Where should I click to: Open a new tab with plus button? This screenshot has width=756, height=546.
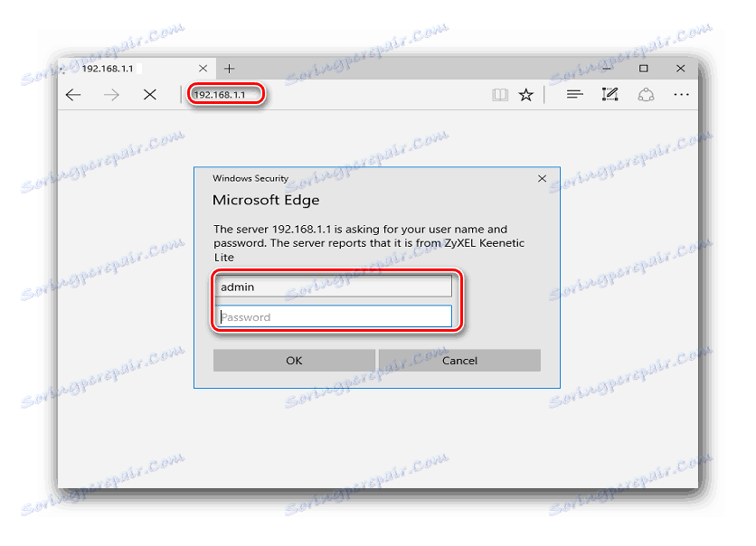pos(230,69)
